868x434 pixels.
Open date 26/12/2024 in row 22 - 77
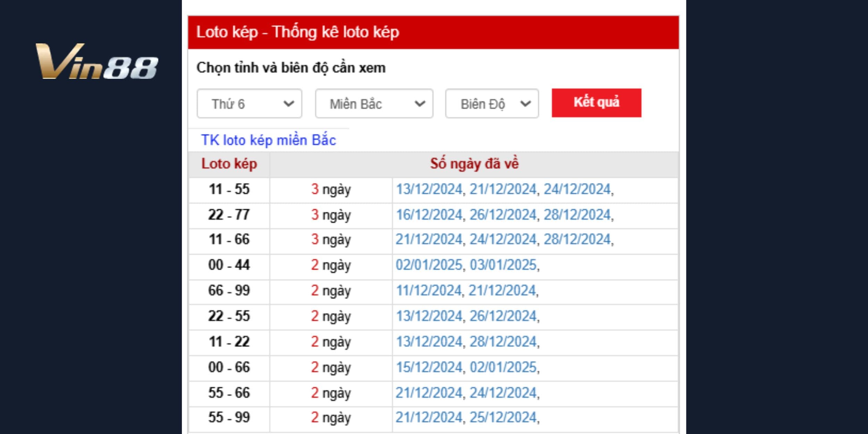(x=503, y=215)
